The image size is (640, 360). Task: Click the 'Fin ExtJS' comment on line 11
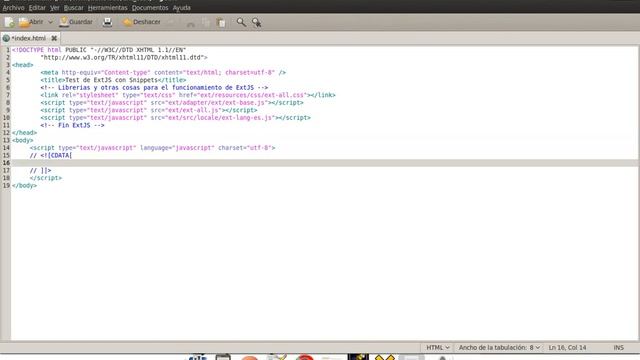pyautogui.click(x=72, y=125)
